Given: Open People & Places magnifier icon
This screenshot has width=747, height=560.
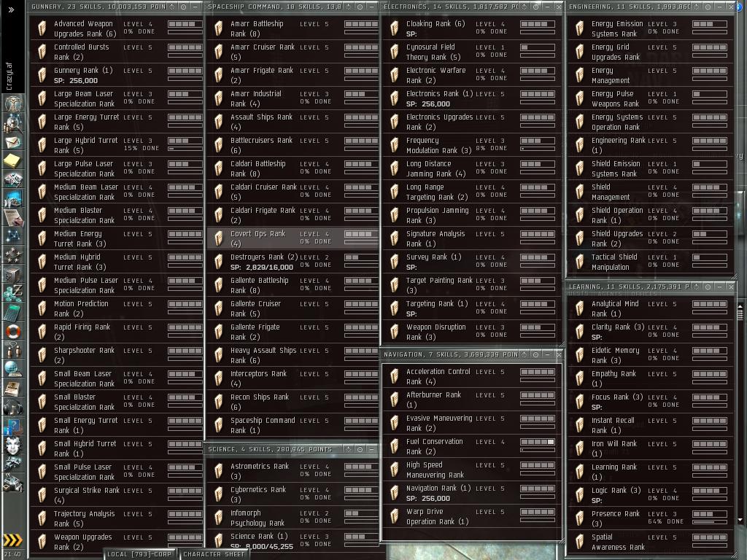Looking at the screenshot, I should tap(13, 123).
